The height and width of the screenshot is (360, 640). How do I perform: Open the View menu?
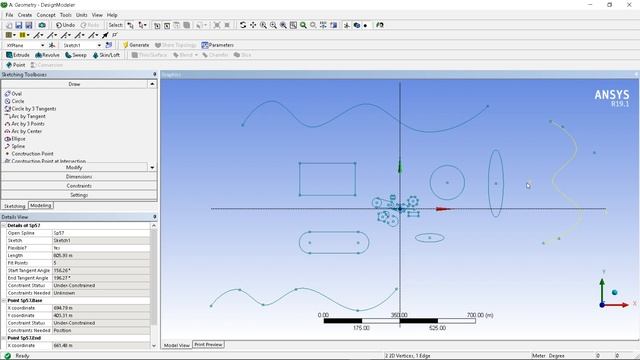coord(97,15)
